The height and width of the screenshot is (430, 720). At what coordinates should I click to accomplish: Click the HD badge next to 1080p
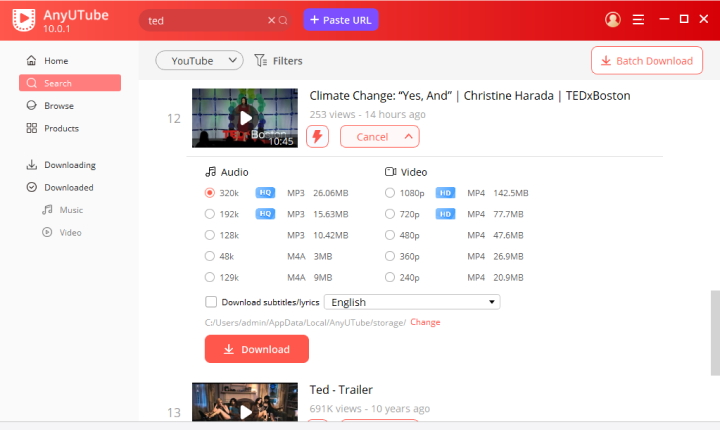pos(445,193)
